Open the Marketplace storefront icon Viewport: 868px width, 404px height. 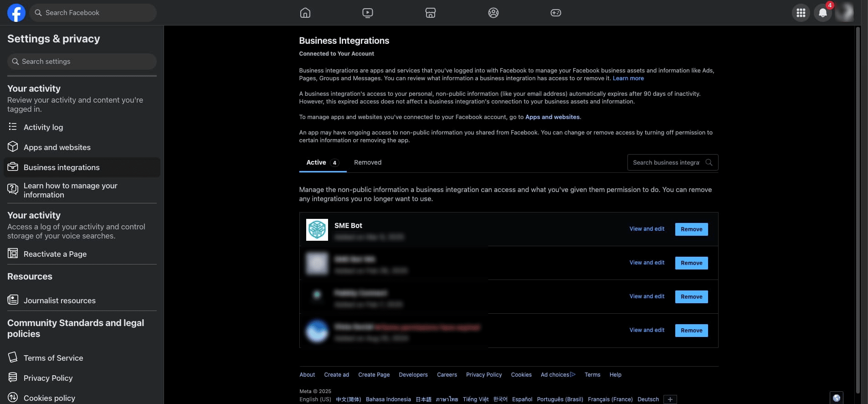pyautogui.click(x=431, y=13)
